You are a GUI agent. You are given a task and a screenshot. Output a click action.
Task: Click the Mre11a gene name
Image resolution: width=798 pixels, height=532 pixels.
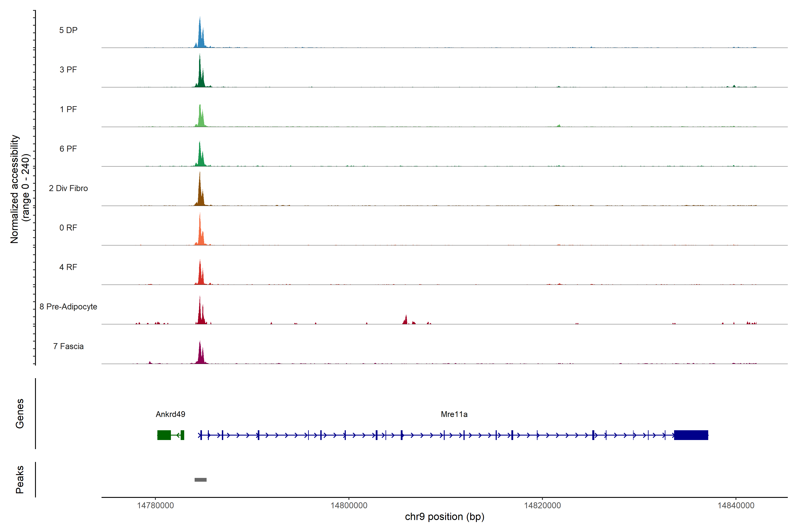point(454,414)
